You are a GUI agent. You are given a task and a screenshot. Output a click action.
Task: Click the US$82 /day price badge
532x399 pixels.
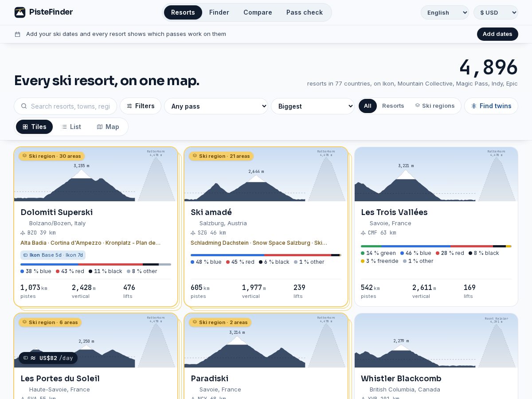[48, 358]
